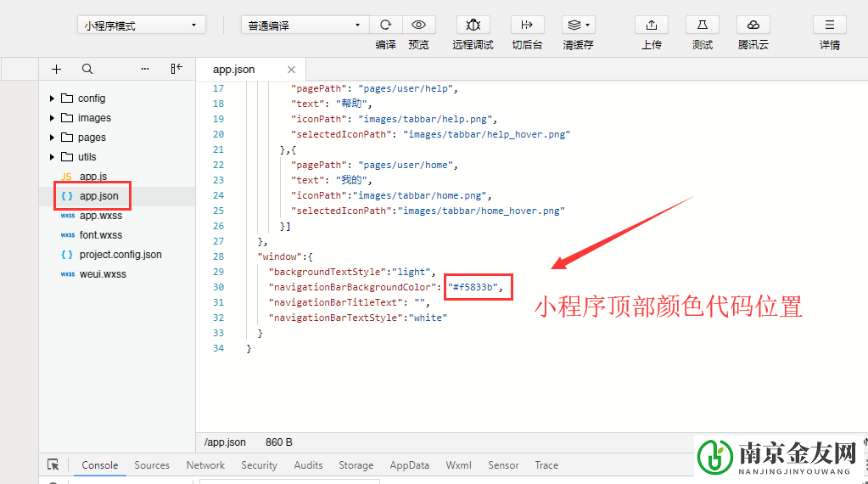Image resolution: width=868 pixels, height=484 pixels.
Task: Open the details hamburger icon
Action: [829, 25]
